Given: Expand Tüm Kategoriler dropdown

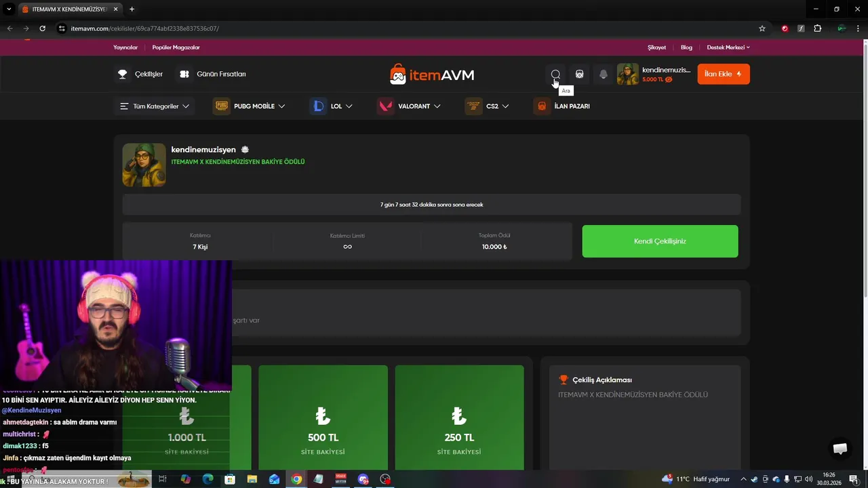Looking at the screenshot, I should pyautogui.click(x=155, y=106).
